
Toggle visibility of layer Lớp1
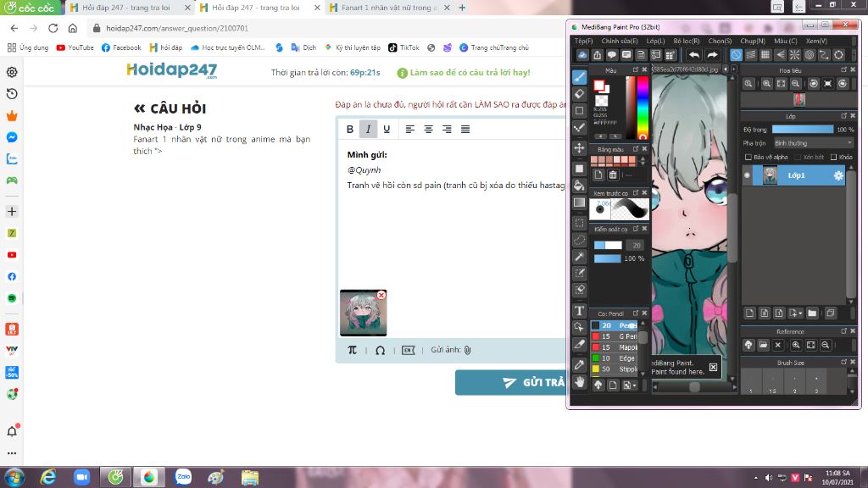748,175
